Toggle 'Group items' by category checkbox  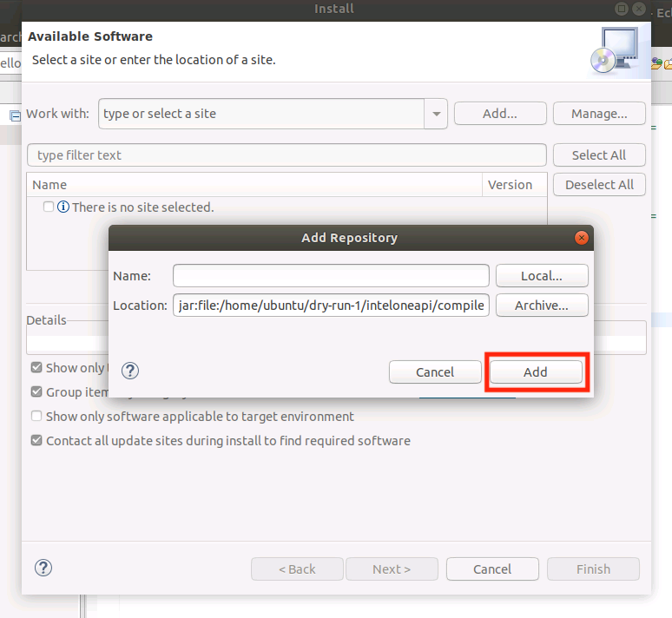click(x=36, y=391)
